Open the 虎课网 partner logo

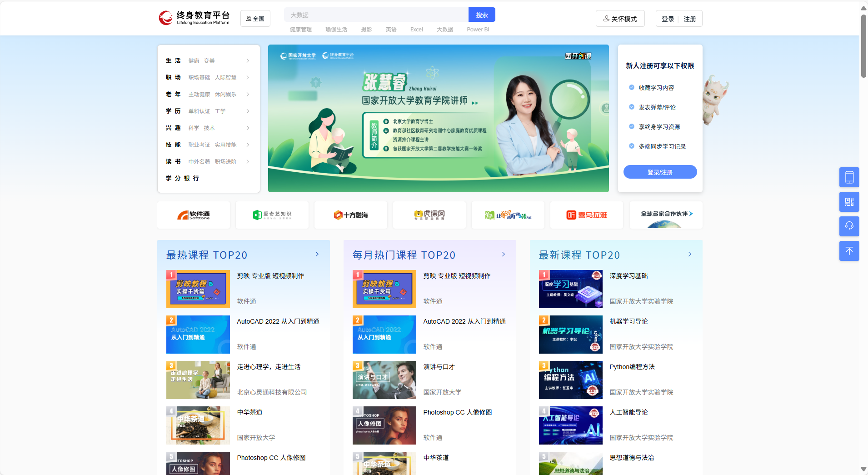[429, 215]
